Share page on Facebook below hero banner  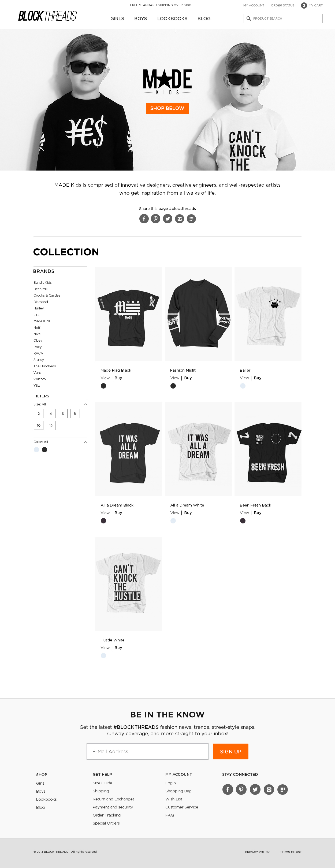(x=144, y=219)
